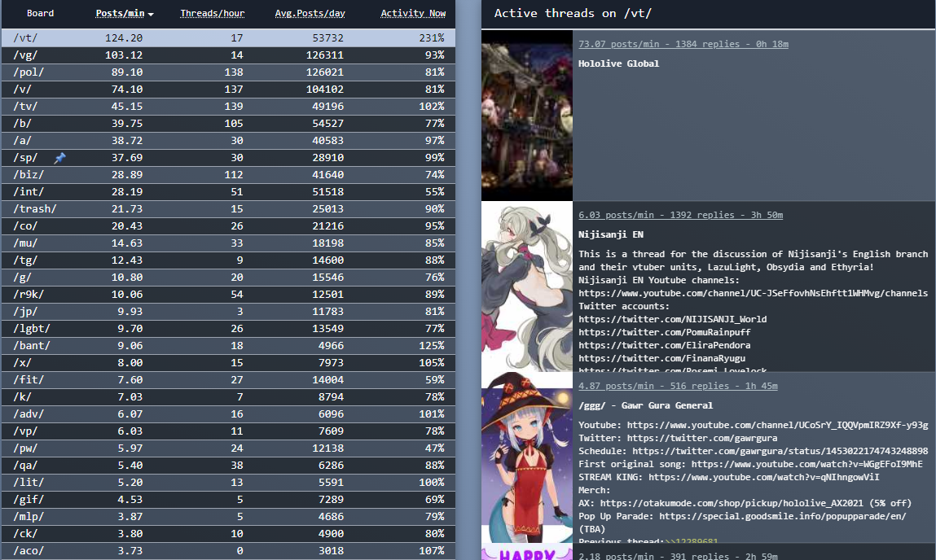Click the EliraPendora Twitter URL text
This screenshot has width=936, height=560.
click(665, 346)
